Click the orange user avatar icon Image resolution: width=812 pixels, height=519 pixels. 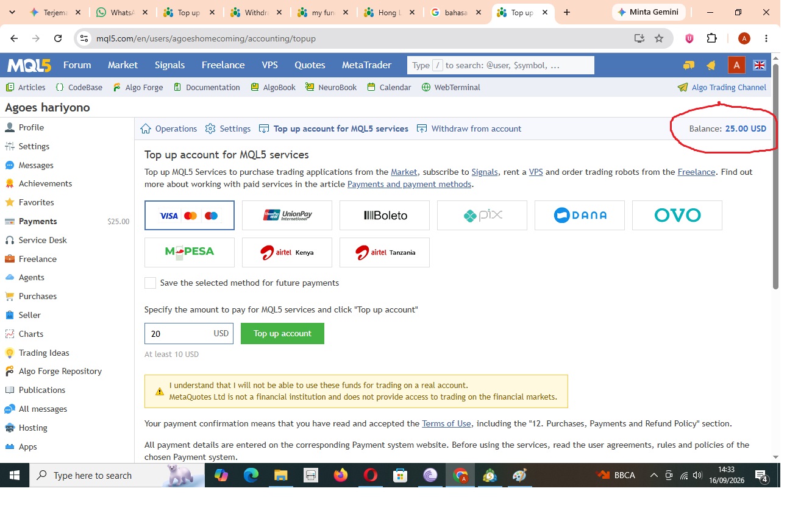click(736, 65)
